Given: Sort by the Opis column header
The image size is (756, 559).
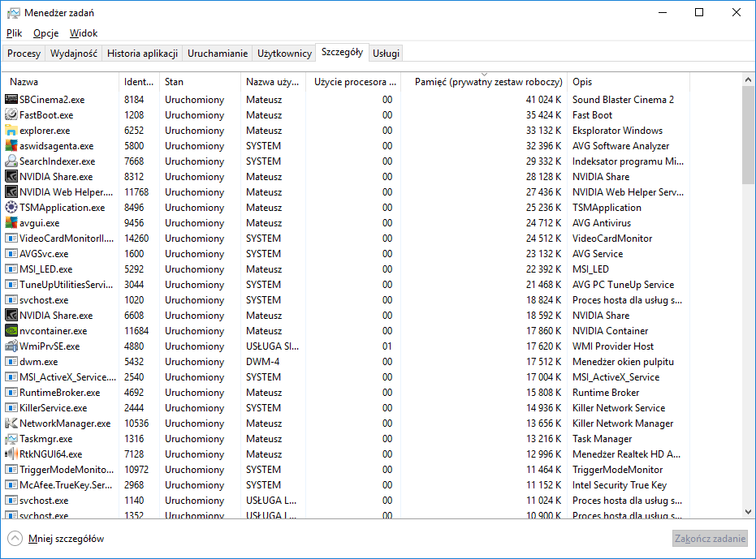Looking at the screenshot, I should pos(629,82).
